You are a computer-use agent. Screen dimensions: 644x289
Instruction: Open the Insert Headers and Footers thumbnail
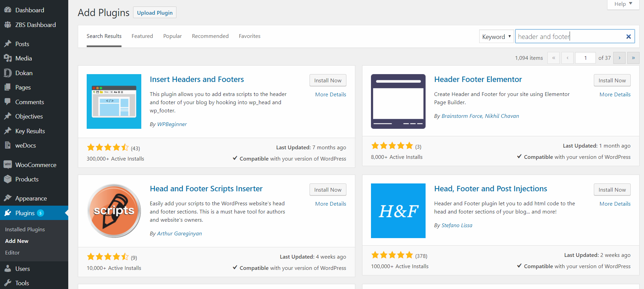pyautogui.click(x=114, y=101)
